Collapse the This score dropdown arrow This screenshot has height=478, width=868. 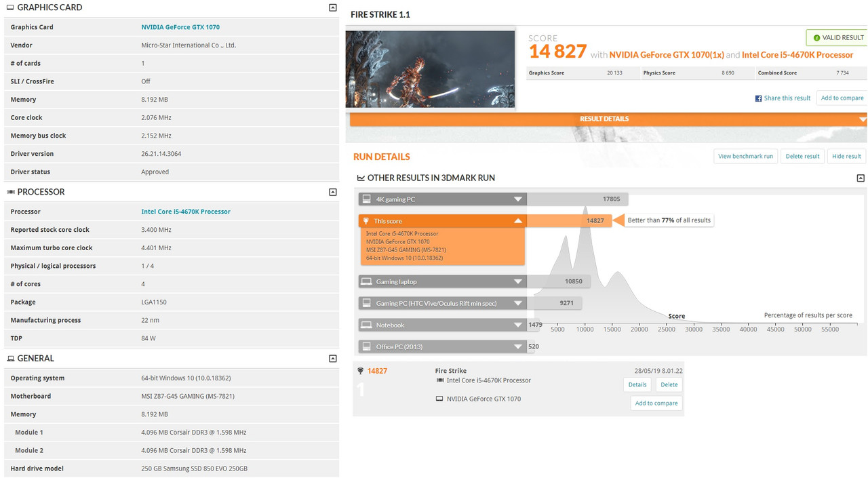point(518,221)
